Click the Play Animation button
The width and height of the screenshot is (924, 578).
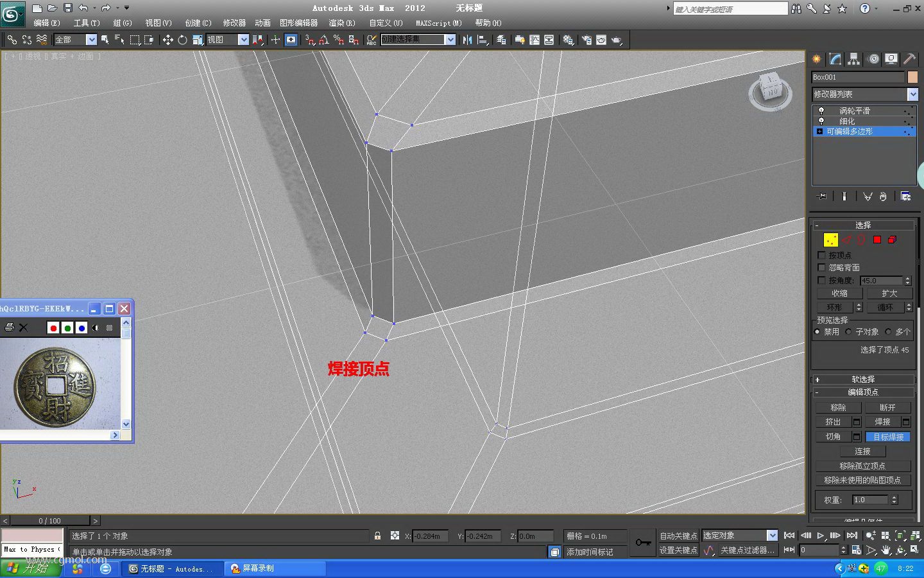(821, 535)
